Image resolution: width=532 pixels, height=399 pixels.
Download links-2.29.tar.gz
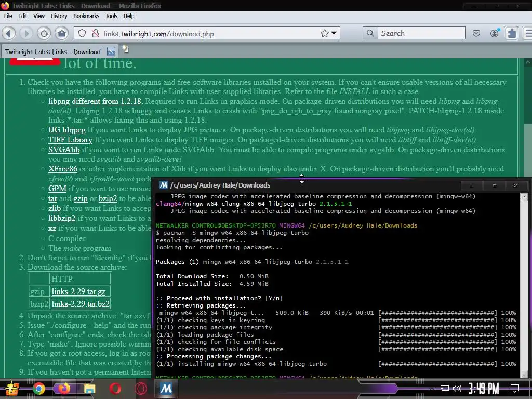[x=79, y=291]
